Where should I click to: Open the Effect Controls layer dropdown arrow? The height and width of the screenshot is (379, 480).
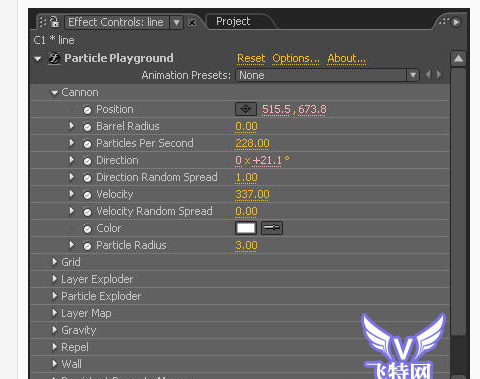tap(176, 23)
